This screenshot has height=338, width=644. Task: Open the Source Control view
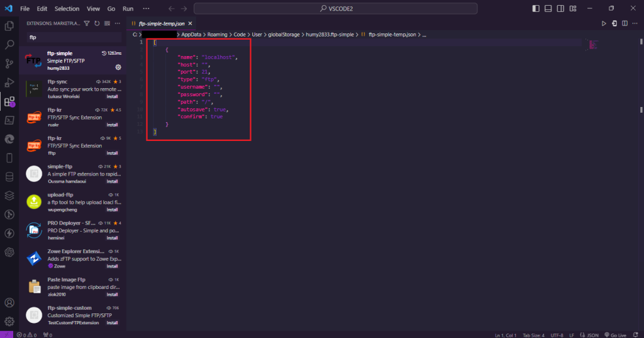point(9,64)
